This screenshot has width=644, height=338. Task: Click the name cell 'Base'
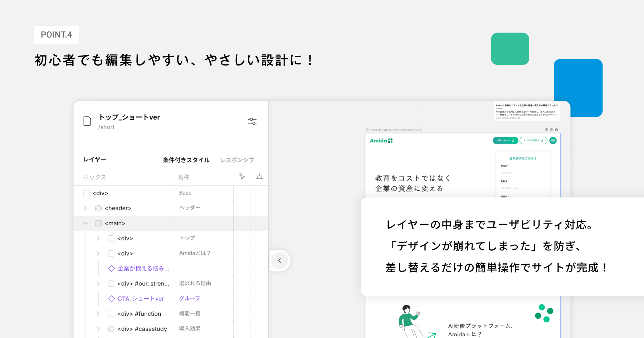(x=185, y=193)
